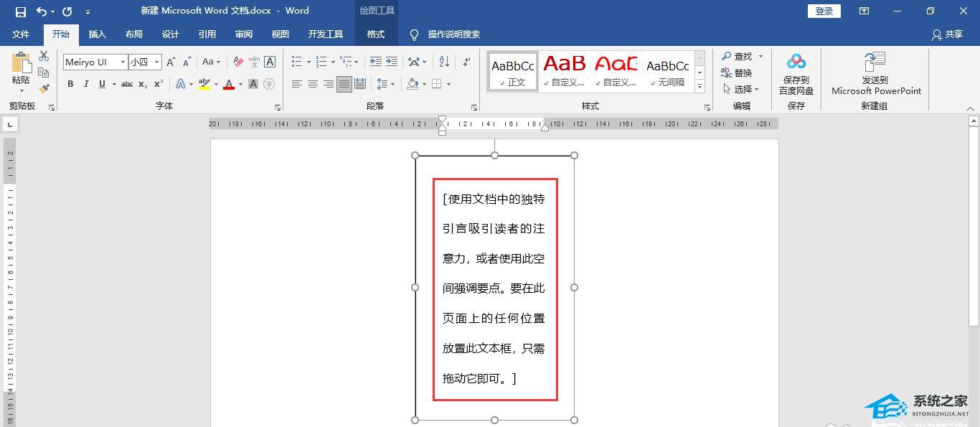Image resolution: width=980 pixels, height=427 pixels.
Task: Activate the Format Painter brush
Action: [x=44, y=89]
